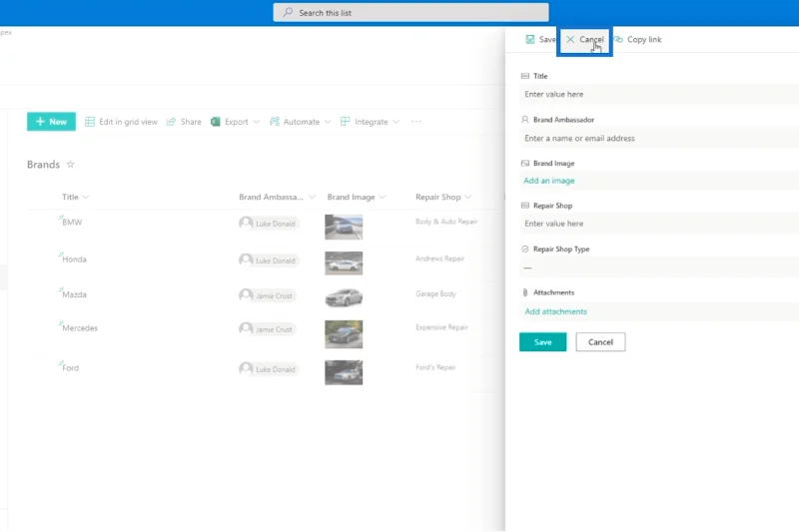This screenshot has height=532, width=799.
Task: Click Luke Donald in Honda row
Action: tap(269, 261)
